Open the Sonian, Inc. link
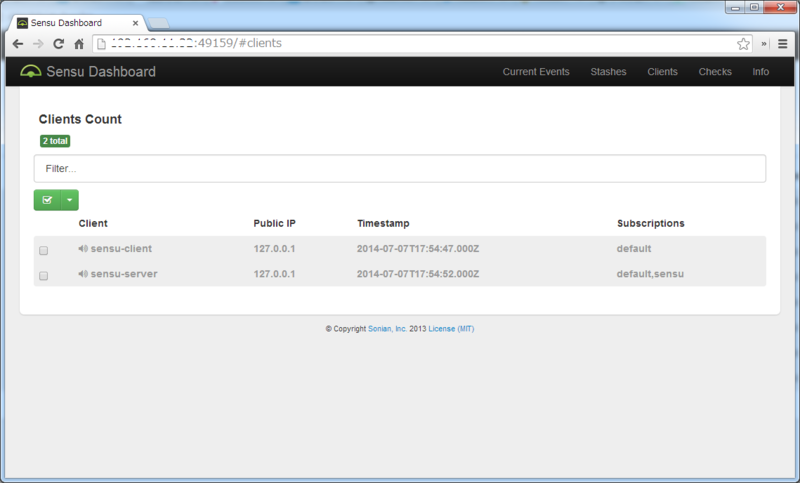This screenshot has width=800, height=483. click(387, 329)
